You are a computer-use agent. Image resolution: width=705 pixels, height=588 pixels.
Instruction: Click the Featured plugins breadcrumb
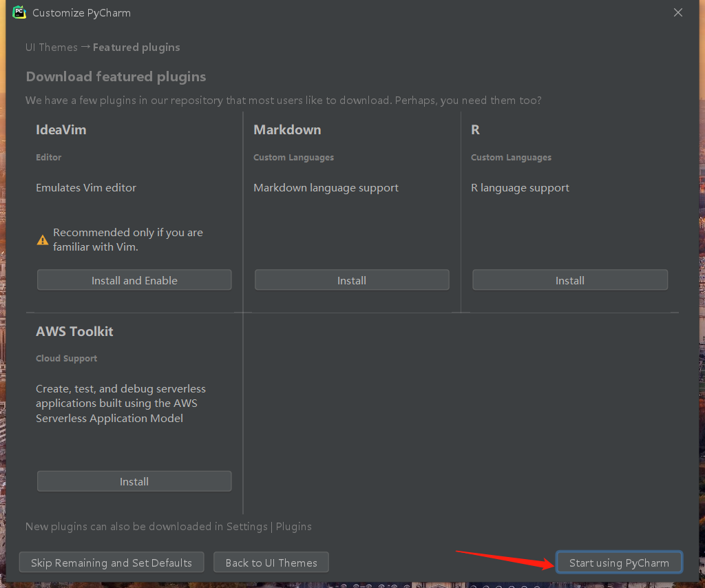(x=136, y=48)
